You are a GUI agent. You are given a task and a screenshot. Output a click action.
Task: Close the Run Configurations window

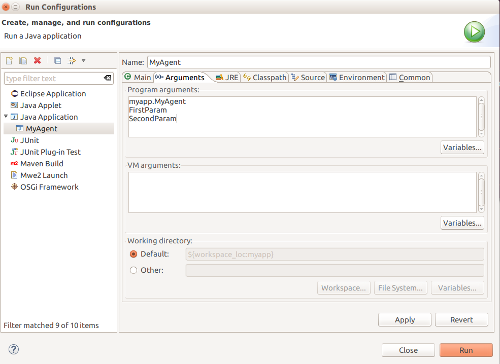(6, 7)
